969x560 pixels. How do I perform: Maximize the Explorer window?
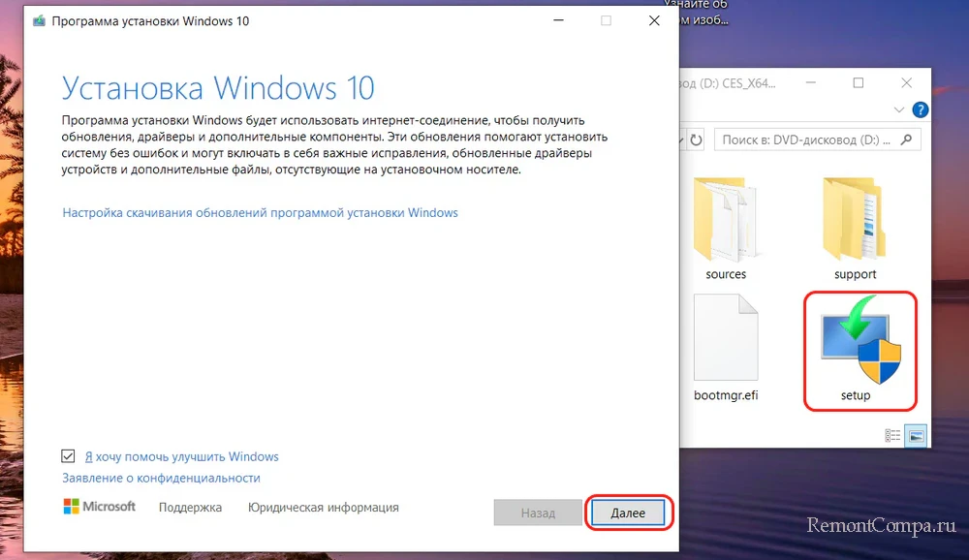pyautogui.click(x=859, y=83)
